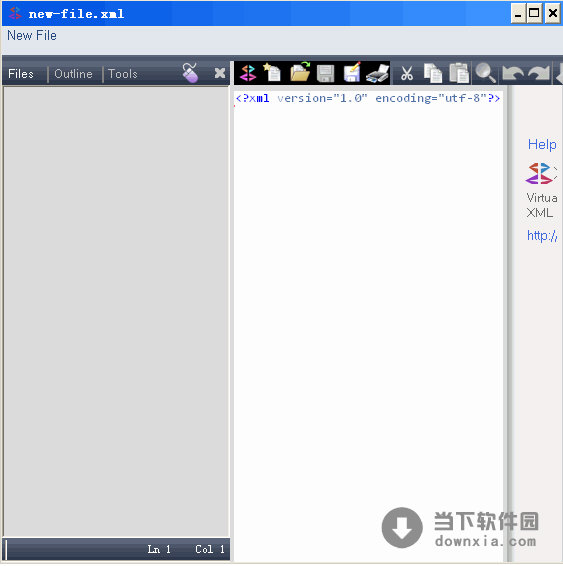Image resolution: width=563 pixels, height=566 pixels.
Task: Maximize the new-file.xml window
Action: [x=534, y=14]
